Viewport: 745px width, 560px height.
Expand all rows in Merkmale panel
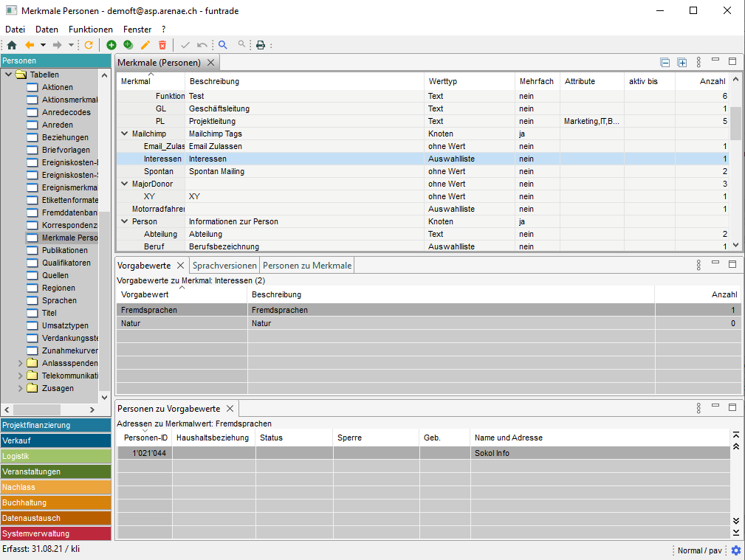pos(682,63)
